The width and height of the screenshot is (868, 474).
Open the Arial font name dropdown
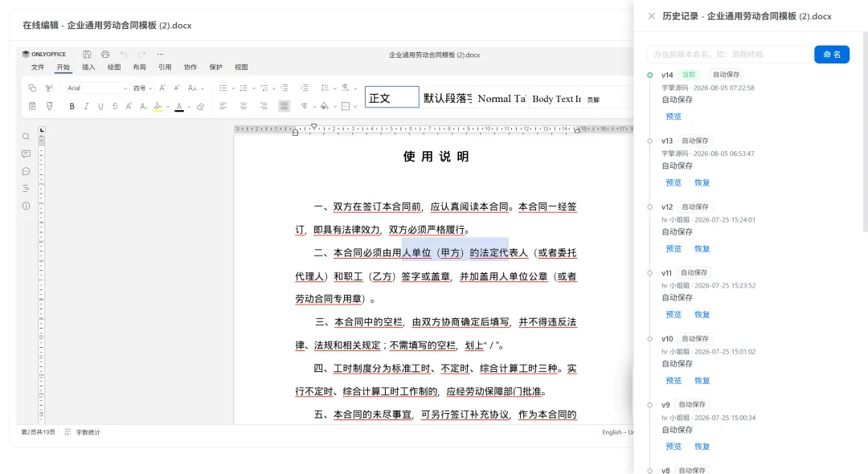pos(97,88)
